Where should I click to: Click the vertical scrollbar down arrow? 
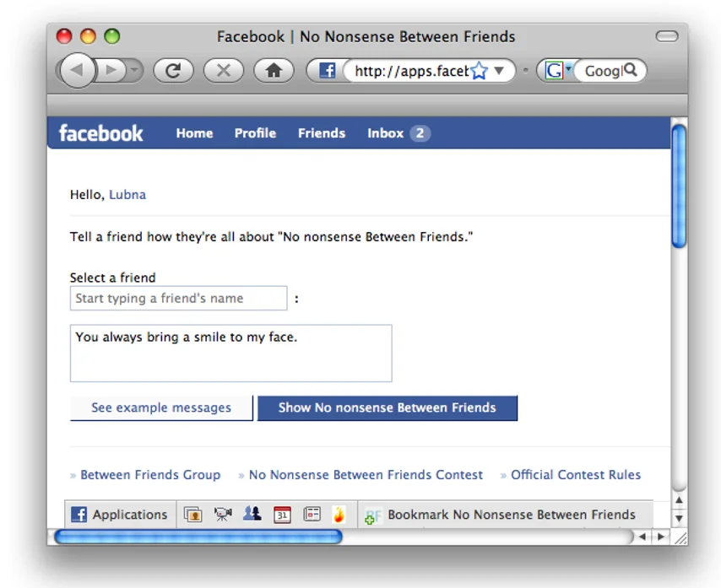[679, 518]
